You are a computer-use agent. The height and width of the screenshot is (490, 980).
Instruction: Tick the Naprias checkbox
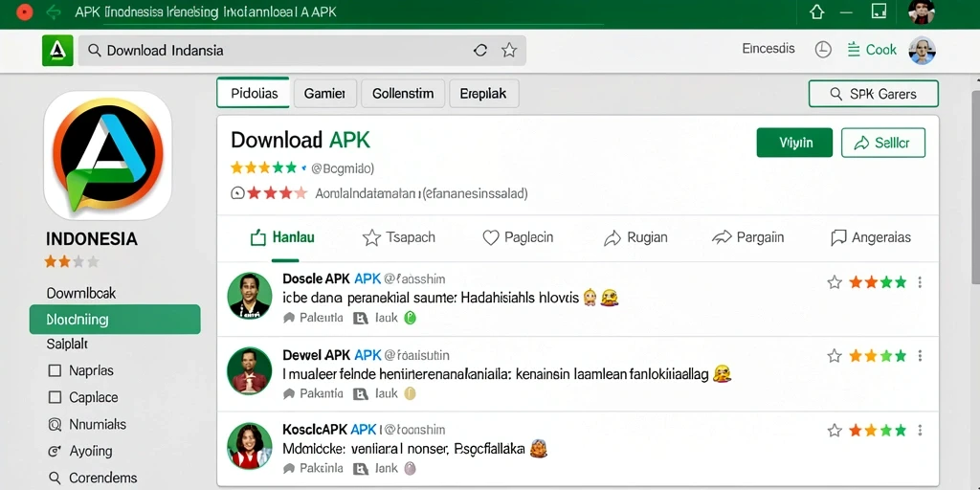[55, 370]
